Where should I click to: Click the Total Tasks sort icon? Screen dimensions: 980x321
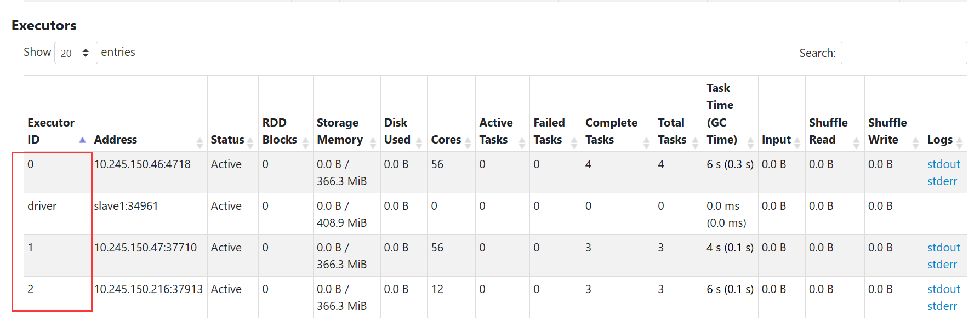pyautogui.click(x=695, y=143)
